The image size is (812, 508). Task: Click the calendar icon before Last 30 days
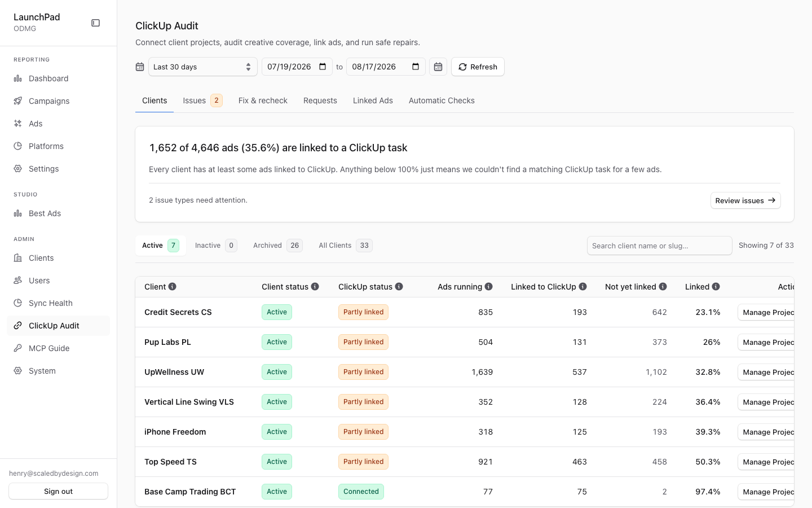click(140, 67)
